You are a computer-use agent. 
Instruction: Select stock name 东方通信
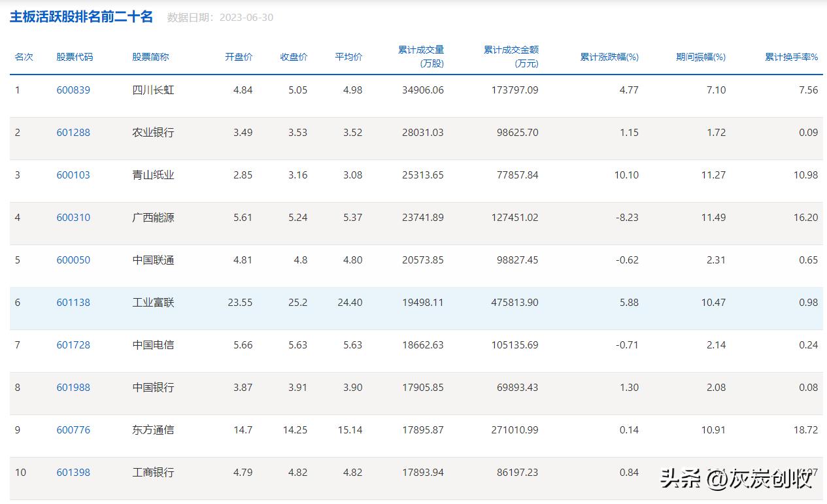tap(153, 430)
